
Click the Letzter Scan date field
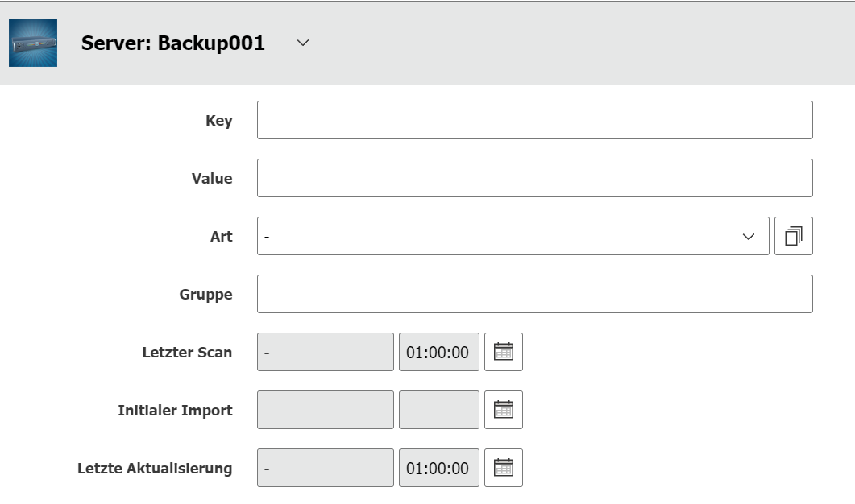326,352
